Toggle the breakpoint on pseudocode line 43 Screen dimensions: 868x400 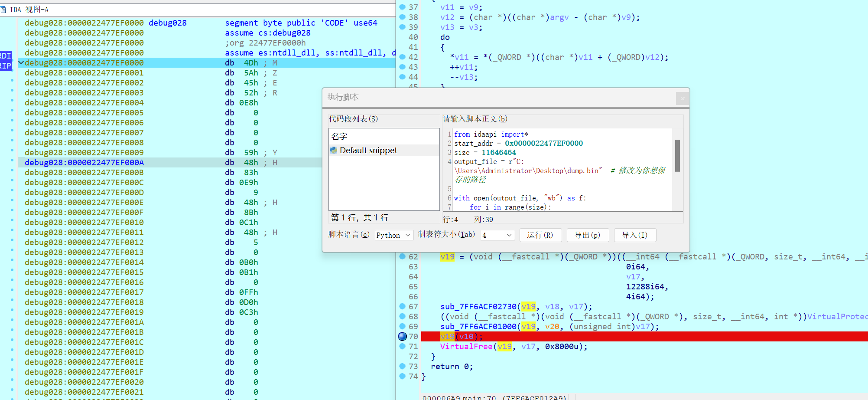pos(402,67)
